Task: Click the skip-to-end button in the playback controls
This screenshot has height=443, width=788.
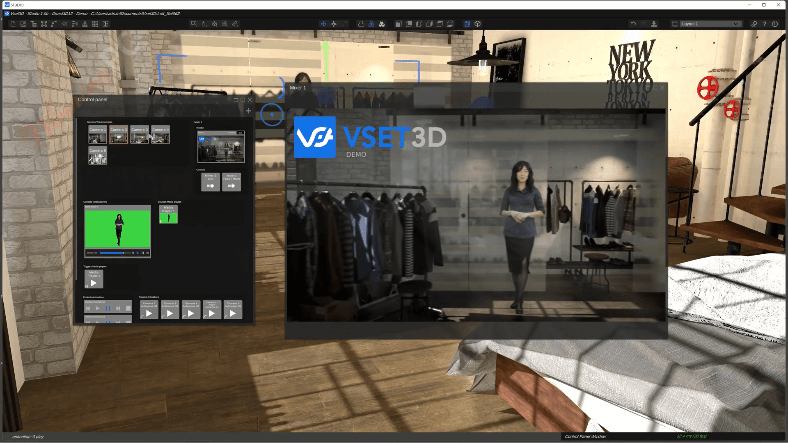Action: [x=118, y=308]
